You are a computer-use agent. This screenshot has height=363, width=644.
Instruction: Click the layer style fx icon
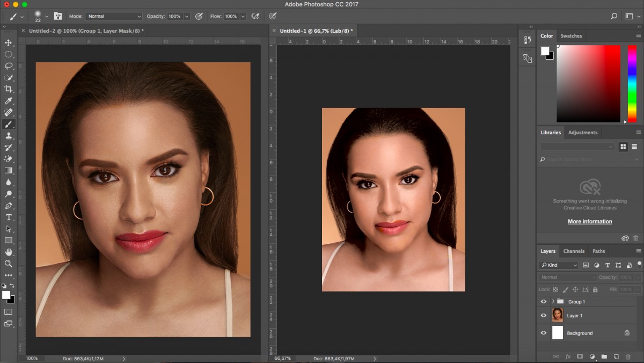567,357
